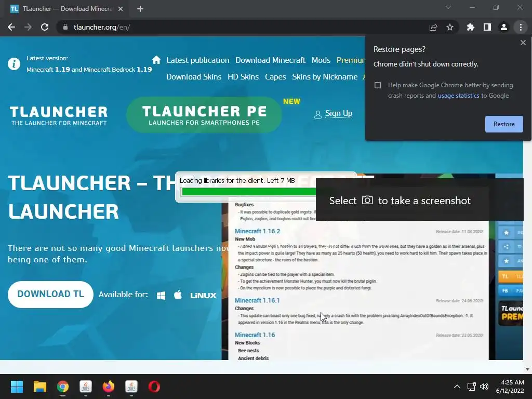This screenshot has height=399, width=532.
Task: Bookmark this page with the star icon
Action: [x=449, y=27]
